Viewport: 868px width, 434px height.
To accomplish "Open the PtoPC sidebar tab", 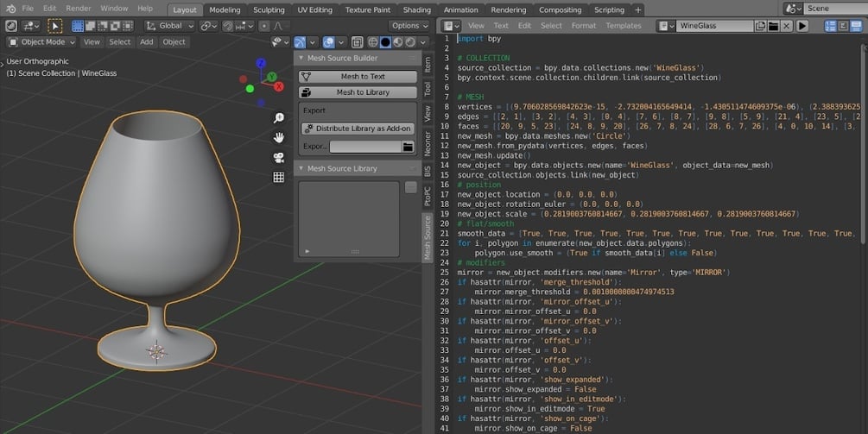I will [428, 197].
